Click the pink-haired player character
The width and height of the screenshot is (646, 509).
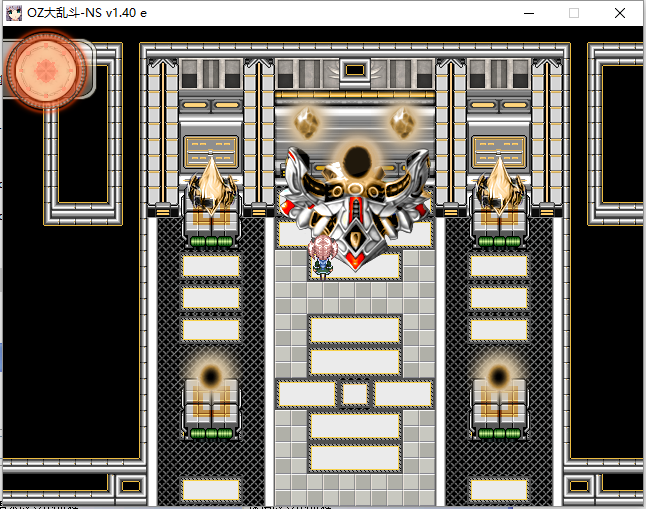pos(323,257)
